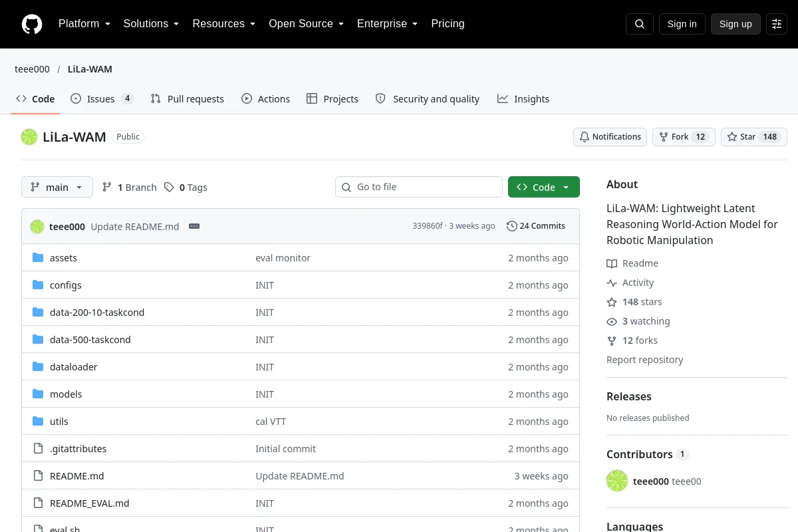Click the models folder icon
Viewport: 798px width, 532px height.
38,394
